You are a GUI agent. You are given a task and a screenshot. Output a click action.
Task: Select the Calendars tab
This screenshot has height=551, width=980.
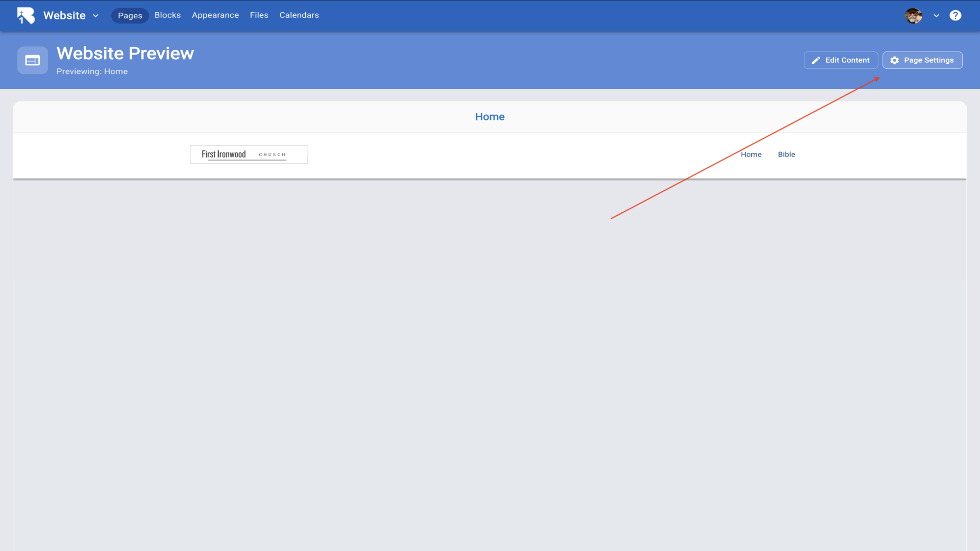pyautogui.click(x=299, y=15)
